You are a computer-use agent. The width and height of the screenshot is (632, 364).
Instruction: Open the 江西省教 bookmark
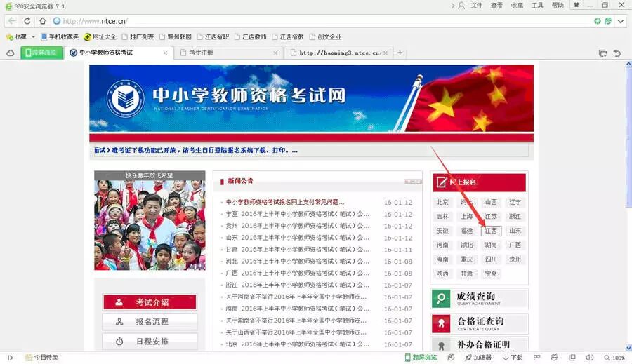pyautogui.click(x=288, y=36)
